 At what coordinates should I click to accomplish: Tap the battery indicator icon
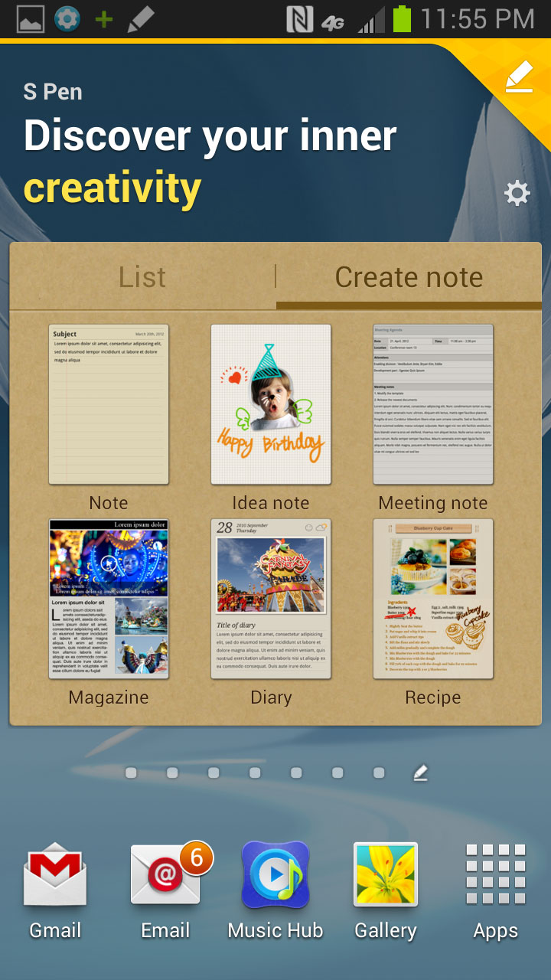(403, 19)
